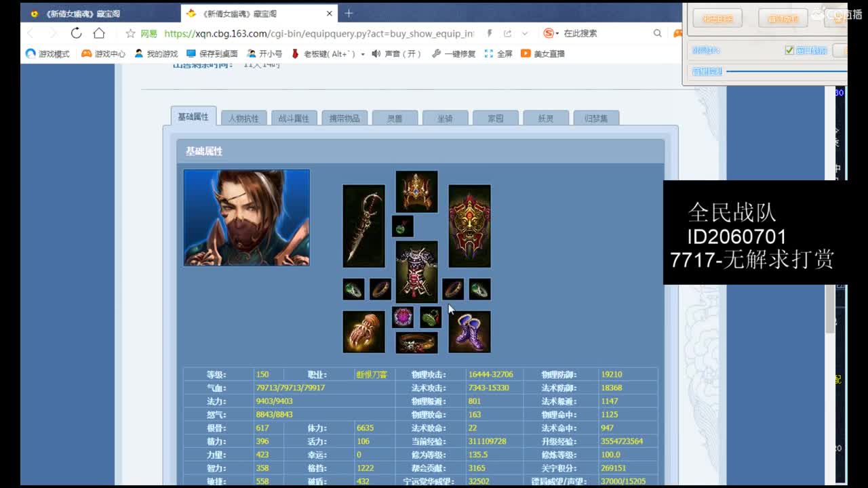Toggle the checkbox in the top-right overlay panel
Screen dimensions: 868x488
click(x=789, y=50)
